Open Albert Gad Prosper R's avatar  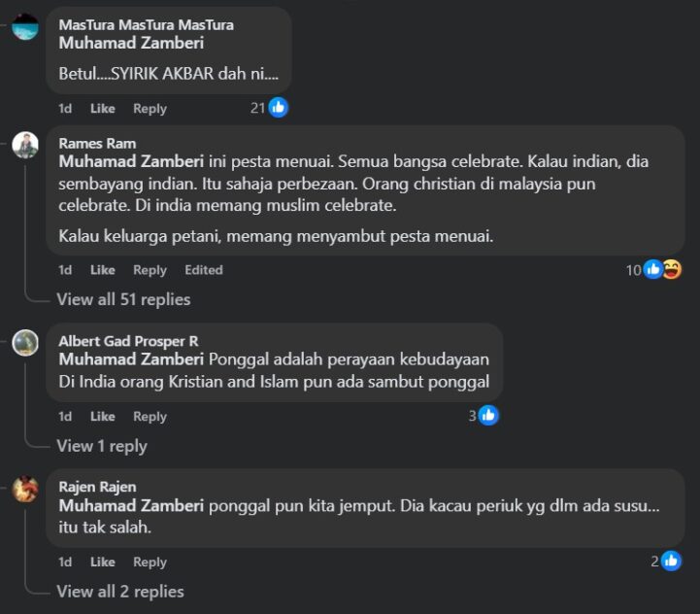point(25,342)
